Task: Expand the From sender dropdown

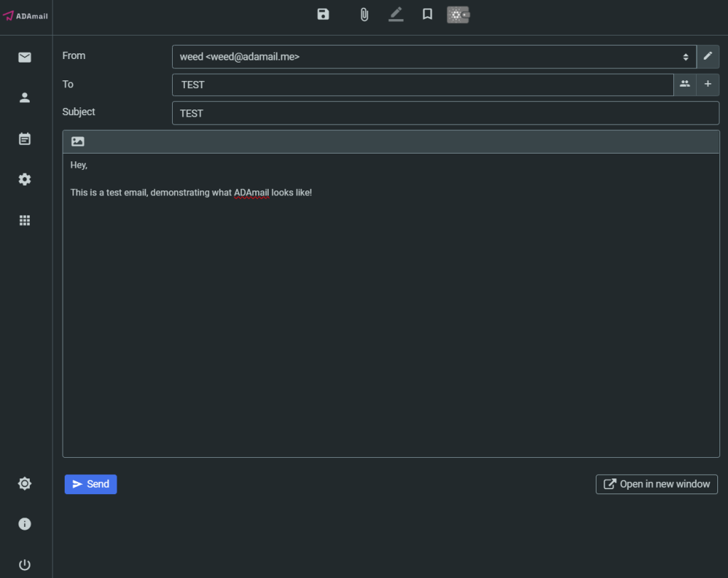Action: 434,57
